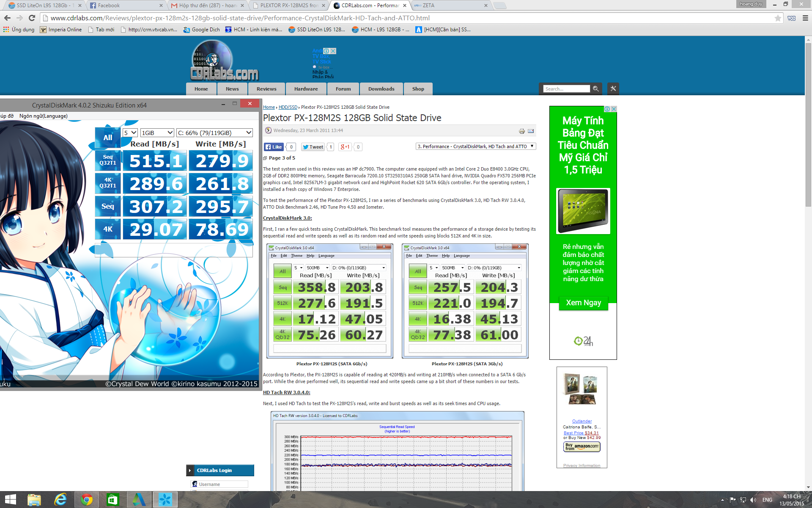Run all benchmarks with the All button
The image size is (812, 508).
tap(108, 138)
